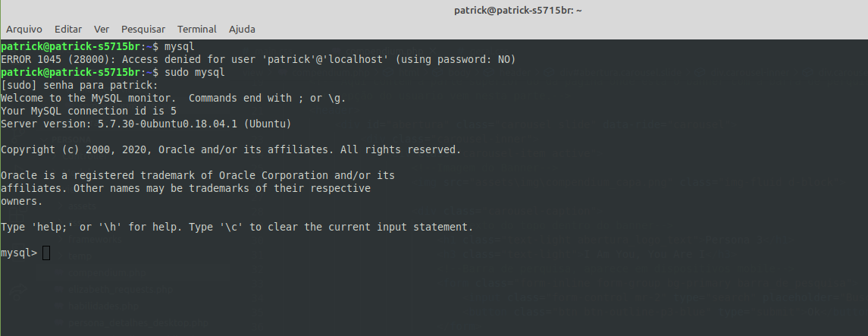Open the Ajuda help menu
868x336 pixels.
tap(242, 30)
